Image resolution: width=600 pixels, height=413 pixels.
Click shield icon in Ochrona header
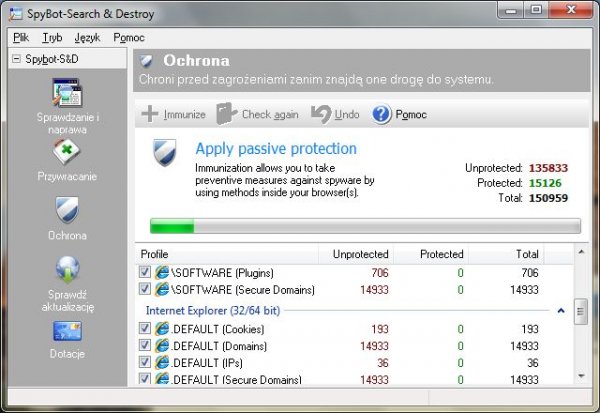pos(147,61)
